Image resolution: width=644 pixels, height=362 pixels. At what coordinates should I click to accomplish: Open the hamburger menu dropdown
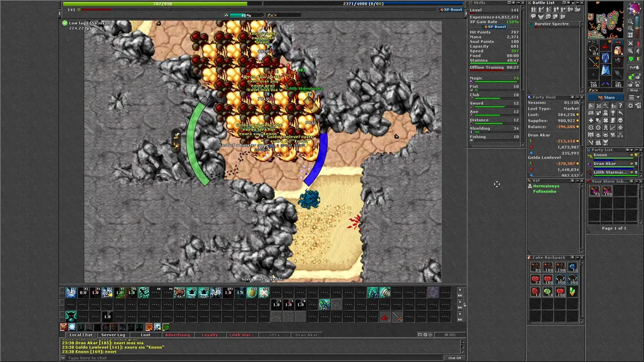(634, 98)
